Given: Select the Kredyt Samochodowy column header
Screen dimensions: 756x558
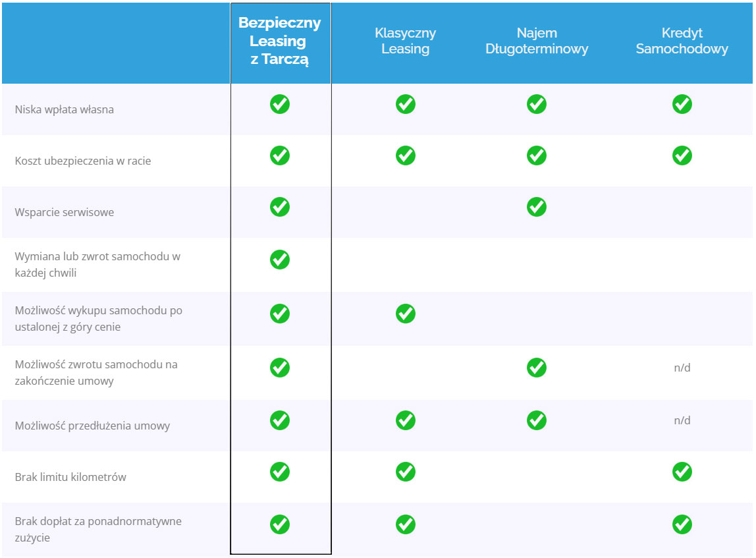Looking at the screenshot, I should (682, 41).
